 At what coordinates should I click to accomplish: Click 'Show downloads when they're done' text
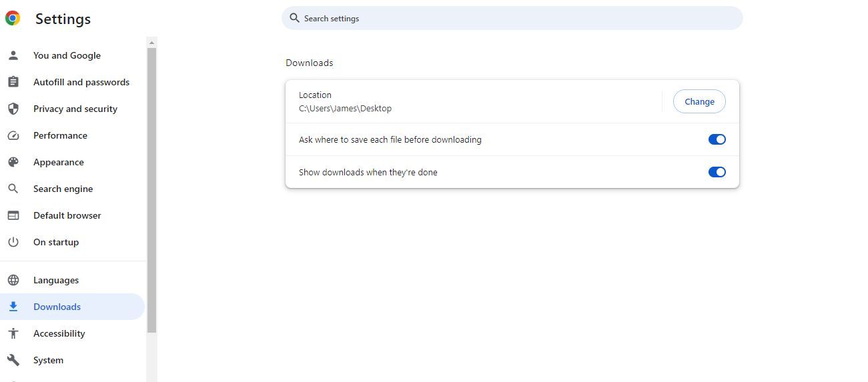coord(368,172)
